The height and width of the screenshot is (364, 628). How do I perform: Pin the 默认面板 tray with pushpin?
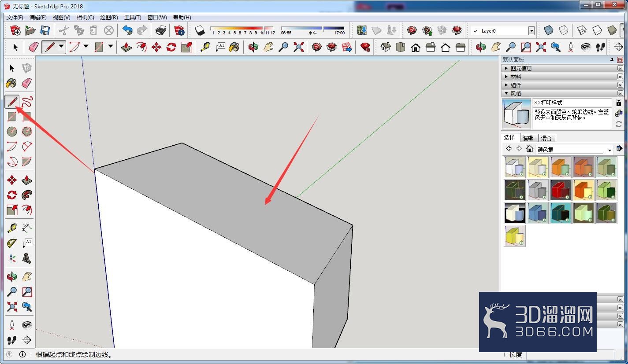(612, 60)
